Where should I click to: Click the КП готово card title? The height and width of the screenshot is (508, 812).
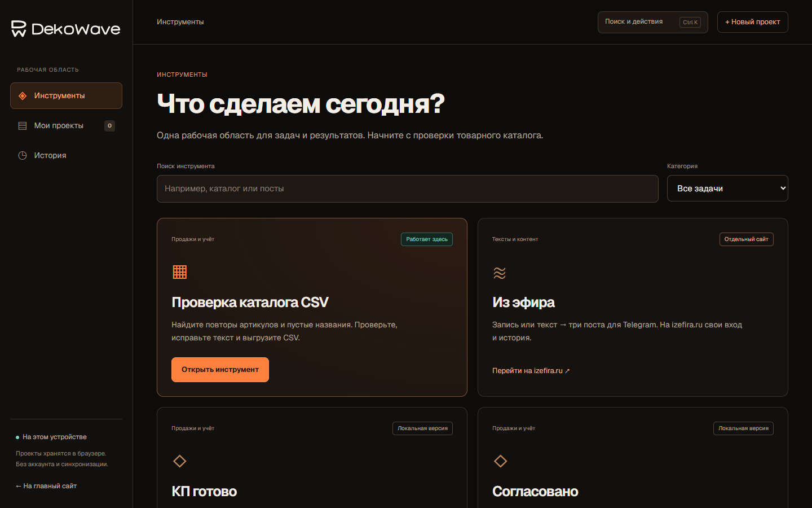204,492
